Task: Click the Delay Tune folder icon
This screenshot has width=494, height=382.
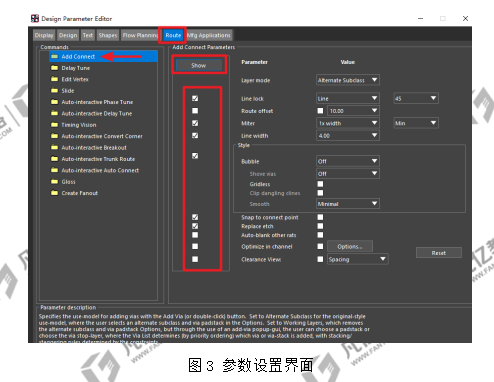Action: [54, 68]
